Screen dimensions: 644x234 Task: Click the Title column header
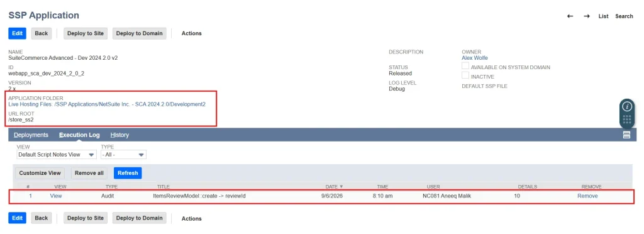(x=163, y=186)
